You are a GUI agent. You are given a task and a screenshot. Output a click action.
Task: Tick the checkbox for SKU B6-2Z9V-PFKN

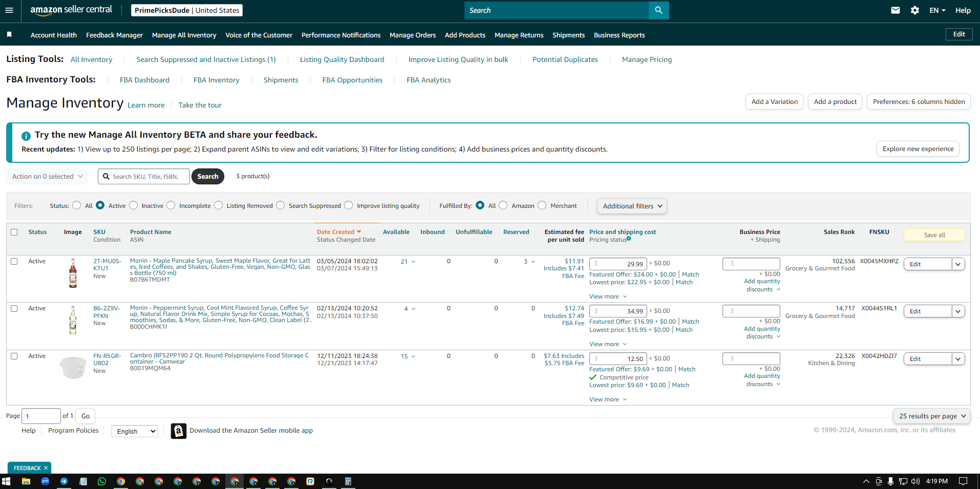click(14, 308)
